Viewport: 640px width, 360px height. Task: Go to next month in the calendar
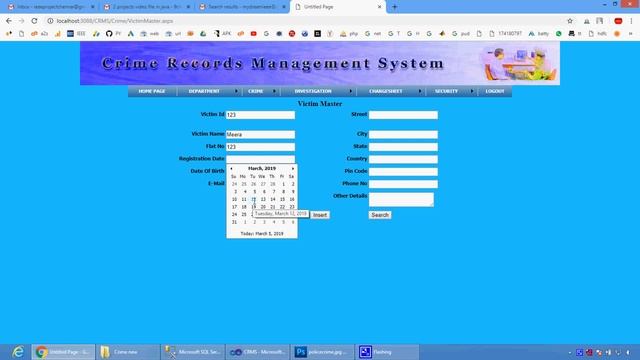pos(293,169)
